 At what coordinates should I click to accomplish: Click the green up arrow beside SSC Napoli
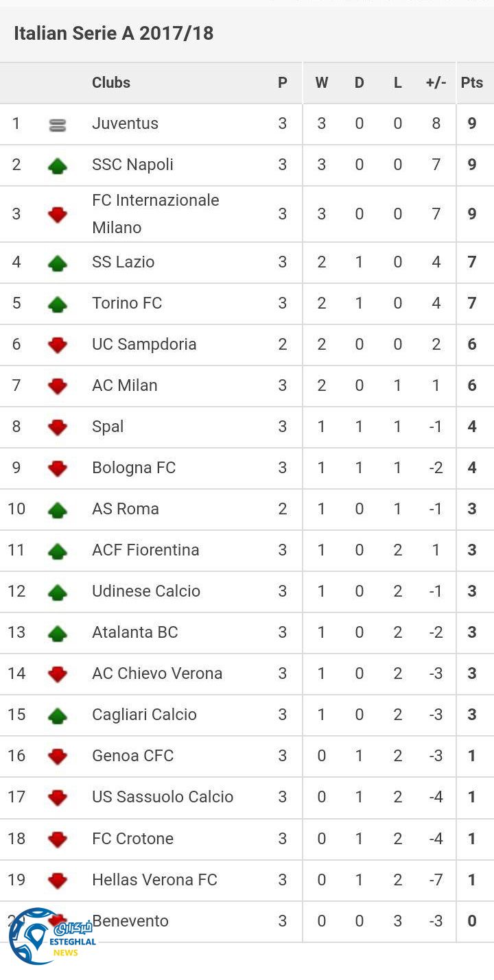pos(58,166)
